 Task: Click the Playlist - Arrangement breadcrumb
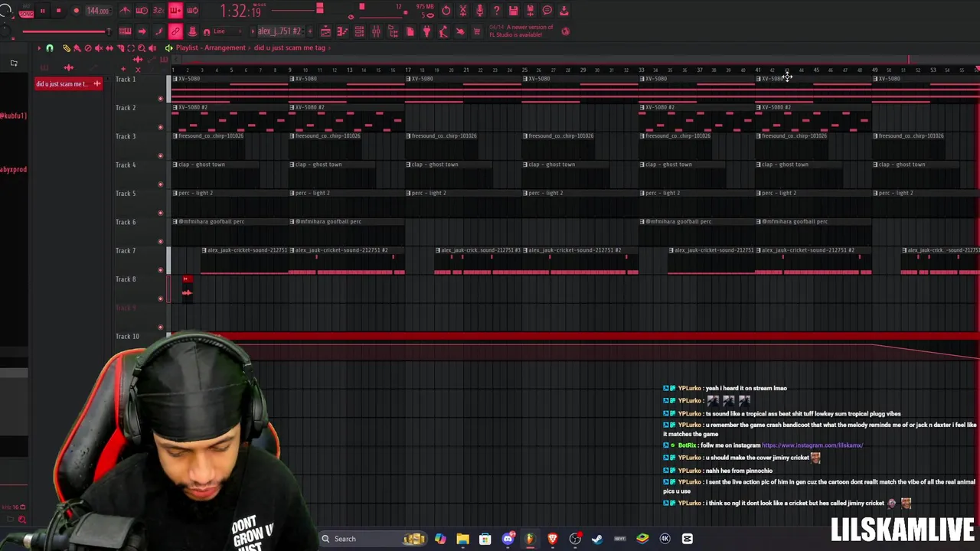211,47
